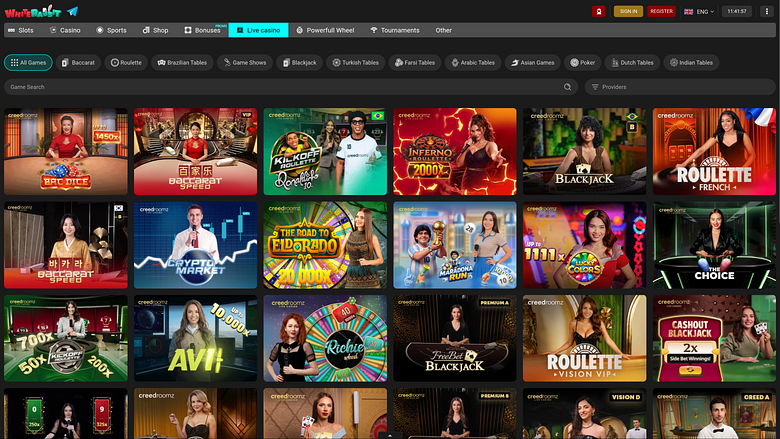Click the White Rabbit logo
The height and width of the screenshot is (439, 780).
(x=33, y=11)
